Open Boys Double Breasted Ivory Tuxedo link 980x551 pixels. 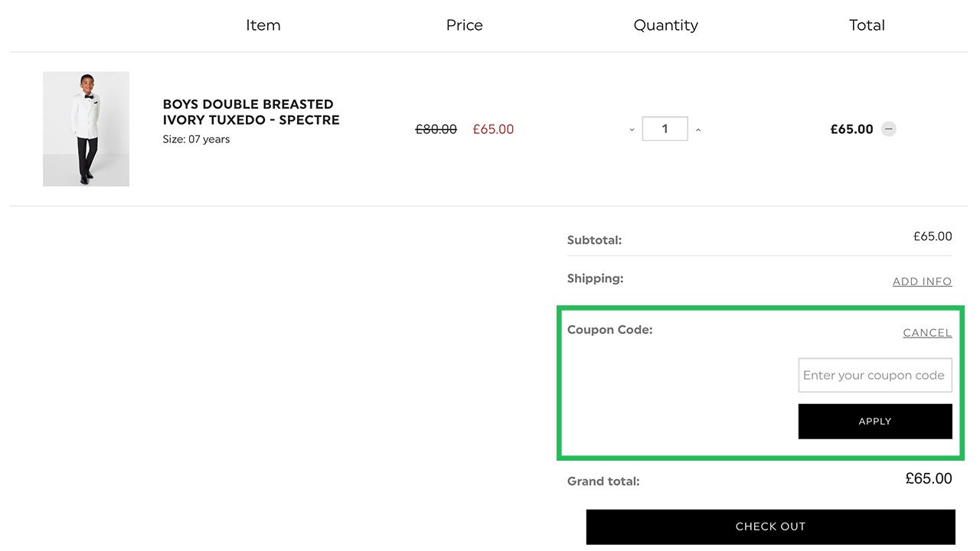pos(251,112)
